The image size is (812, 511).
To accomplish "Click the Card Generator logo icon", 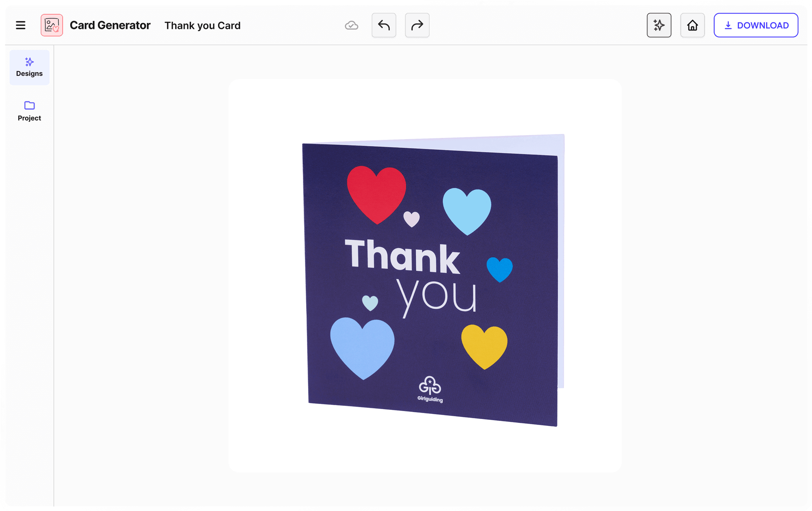I will click(x=52, y=25).
